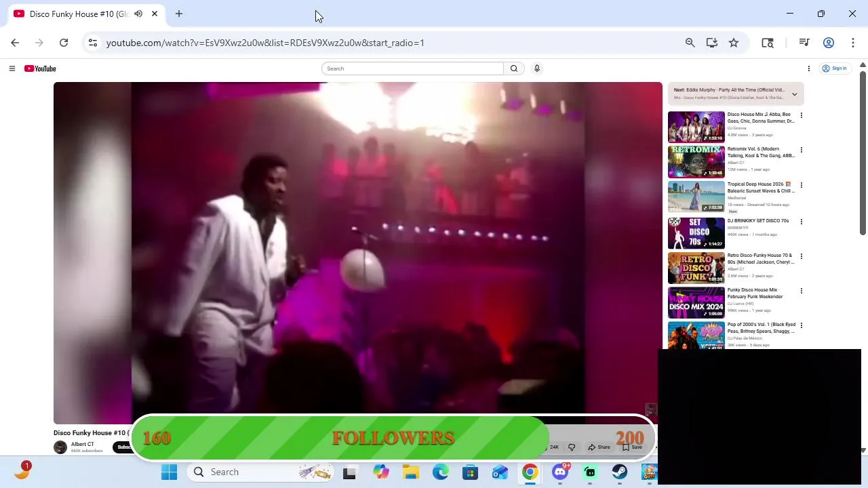Launch Copilot from the taskbar
Image resolution: width=868 pixels, height=488 pixels.
pos(380,472)
